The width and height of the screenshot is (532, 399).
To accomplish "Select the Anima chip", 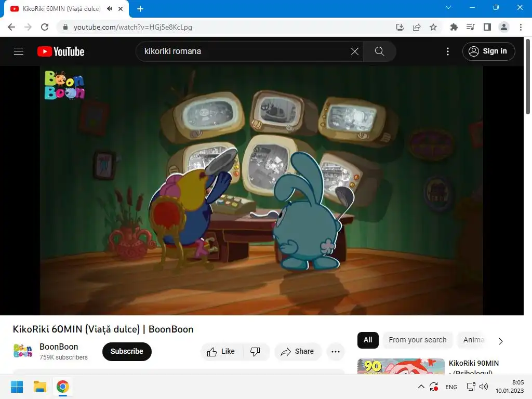I will click(474, 340).
